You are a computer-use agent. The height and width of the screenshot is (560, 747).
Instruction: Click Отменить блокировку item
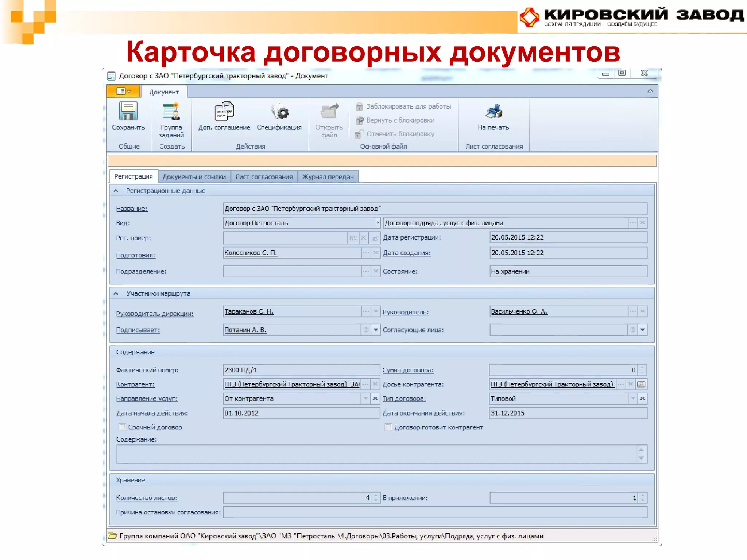[395, 134]
